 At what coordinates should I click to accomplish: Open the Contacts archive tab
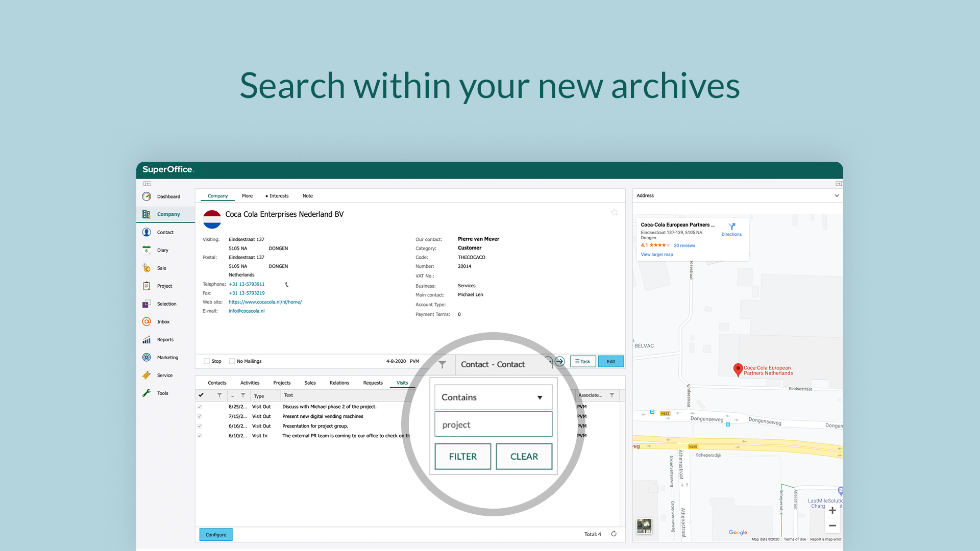(x=217, y=383)
